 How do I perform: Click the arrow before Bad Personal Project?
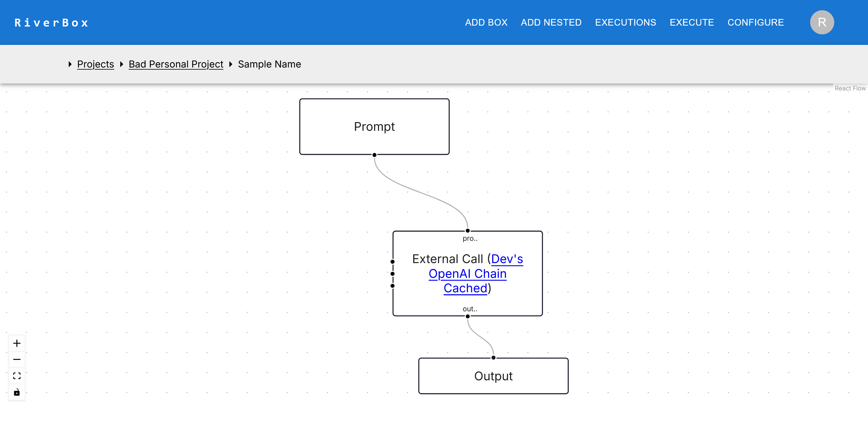[122, 64]
